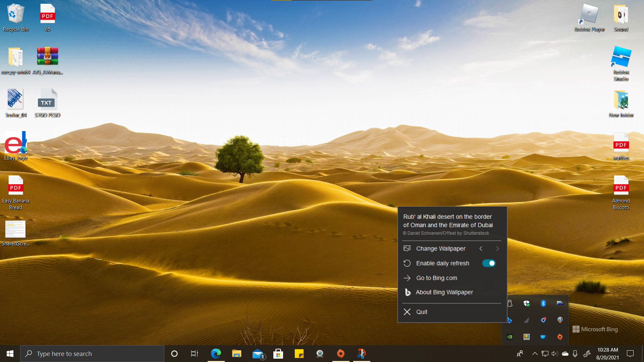The width and height of the screenshot is (644, 362).
Task: Select the scrcpy-win64 folder
Action: click(x=15, y=61)
